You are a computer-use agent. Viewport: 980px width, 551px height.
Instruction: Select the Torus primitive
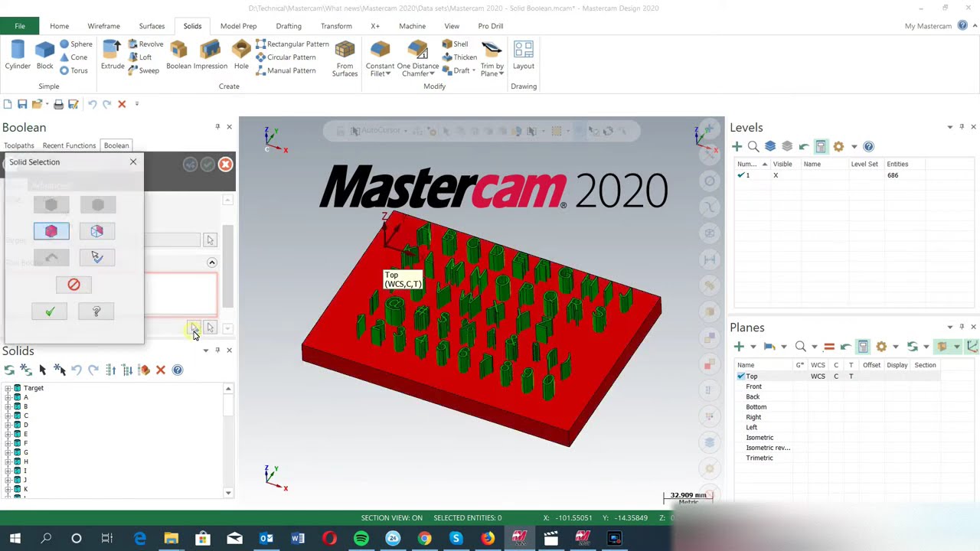click(74, 70)
